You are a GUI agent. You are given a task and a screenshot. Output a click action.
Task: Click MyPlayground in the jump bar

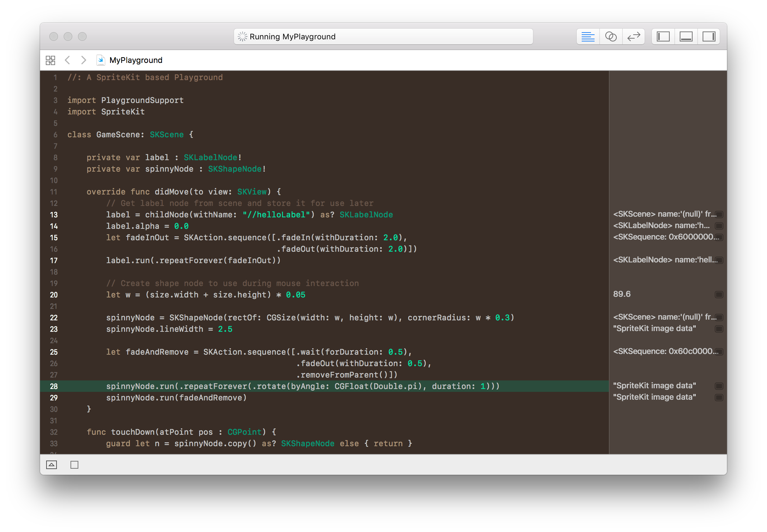click(136, 60)
